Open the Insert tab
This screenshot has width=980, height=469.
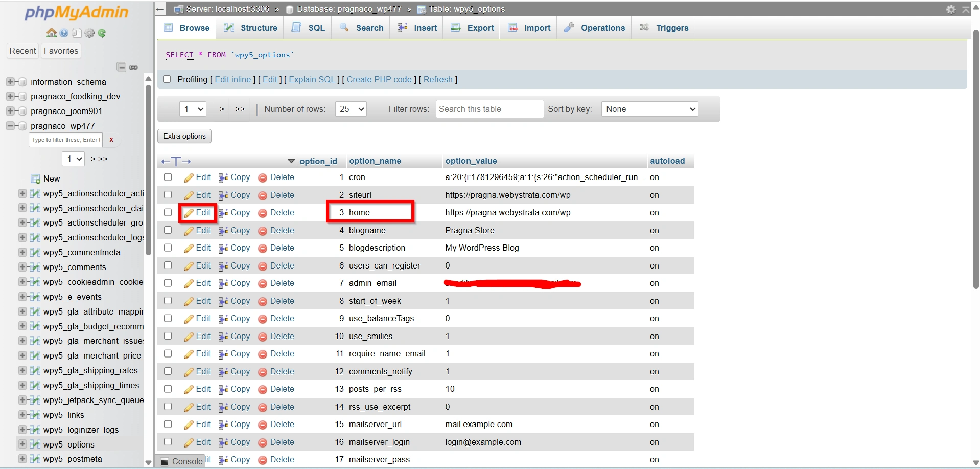coord(417,28)
